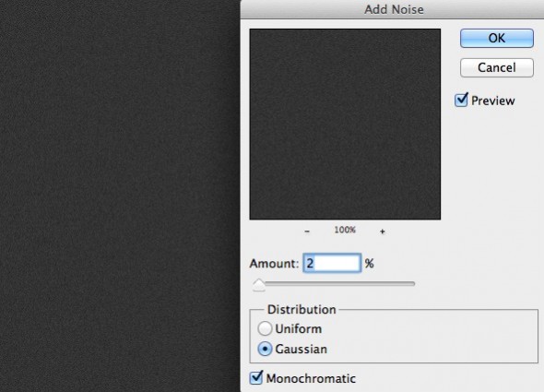The height and width of the screenshot is (392, 544).
Task: Zoom out preview with minus icon
Action: tap(307, 232)
